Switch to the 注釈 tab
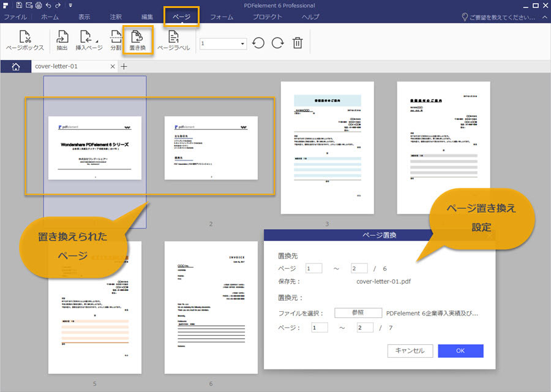551x392 pixels. pos(116,17)
